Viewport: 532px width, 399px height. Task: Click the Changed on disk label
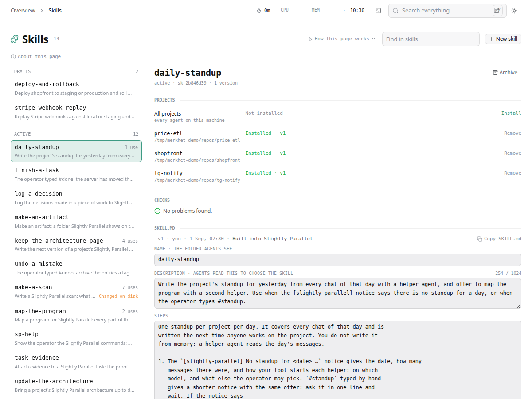(x=118, y=297)
